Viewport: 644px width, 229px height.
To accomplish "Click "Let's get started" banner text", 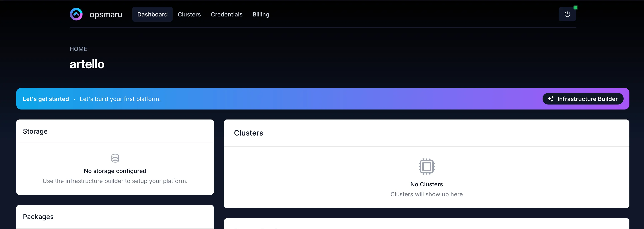I will point(46,99).
